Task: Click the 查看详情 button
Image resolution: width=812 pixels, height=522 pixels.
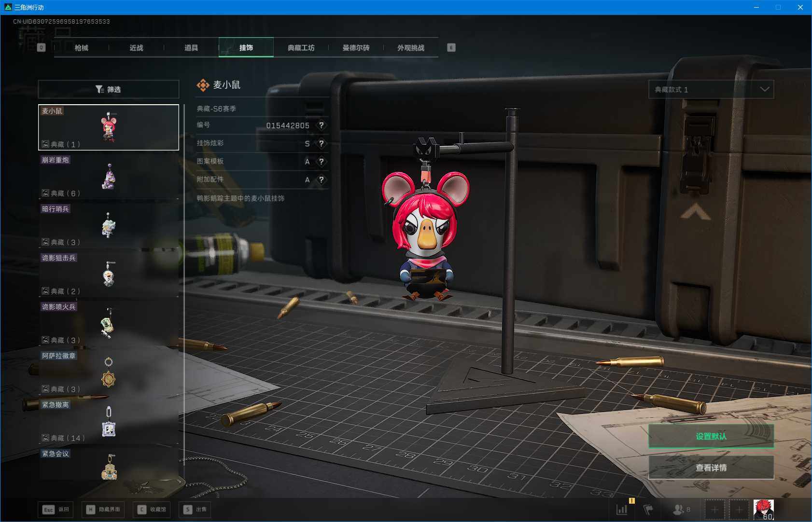Action: click(711, 467)
